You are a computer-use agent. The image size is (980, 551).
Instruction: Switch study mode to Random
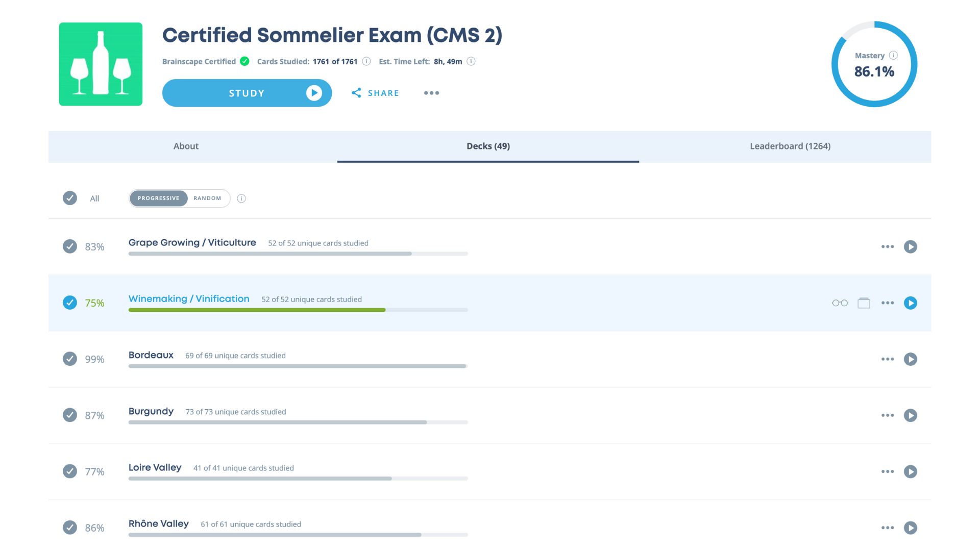(207, 198)
